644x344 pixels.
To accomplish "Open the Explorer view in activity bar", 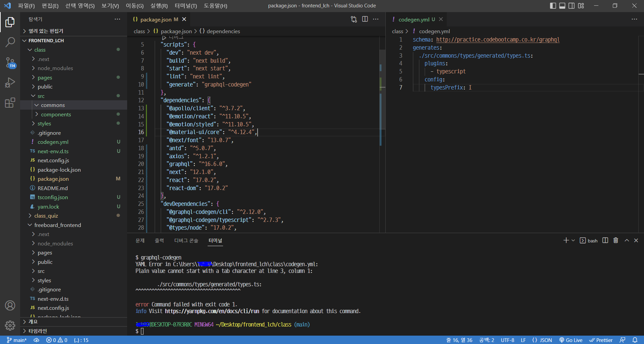I will click(10, 22).
